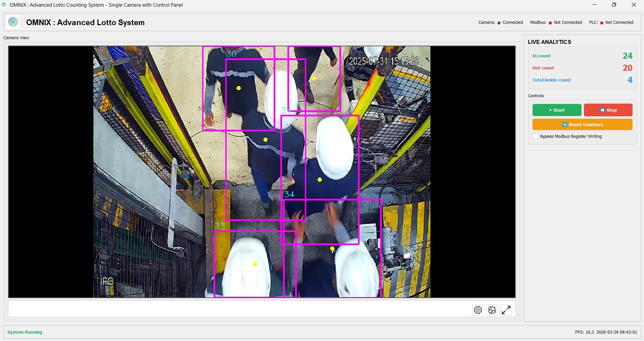Open the camera view settings gear
Image resolution: width=644 pixels, height=341 pixels.
(478, 309)
